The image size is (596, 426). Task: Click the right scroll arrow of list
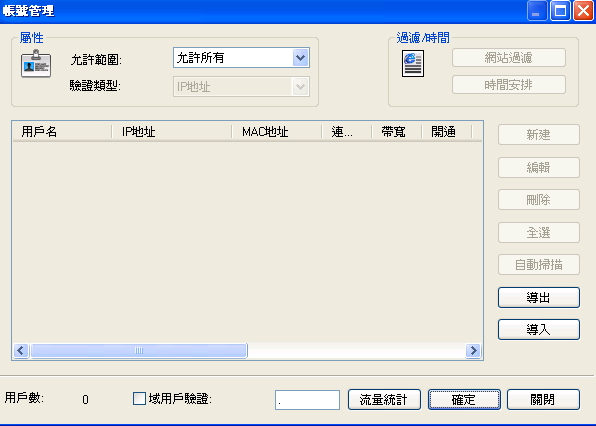473,350
